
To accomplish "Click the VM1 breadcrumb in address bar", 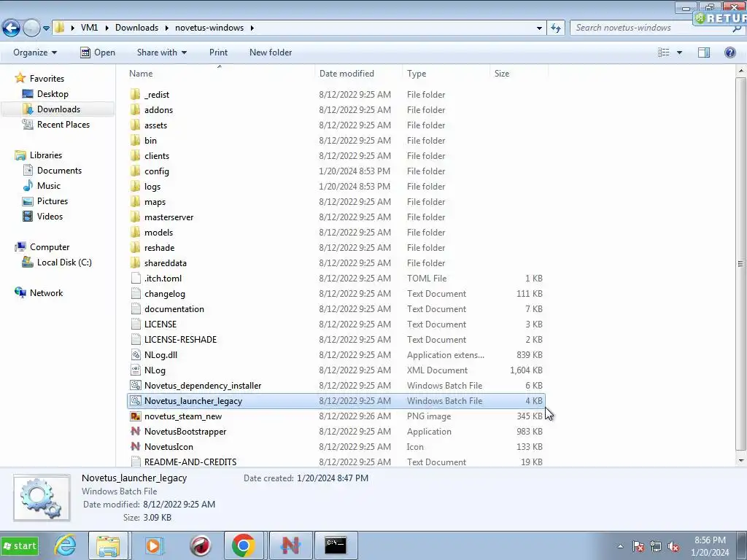I will click(89, 28).
